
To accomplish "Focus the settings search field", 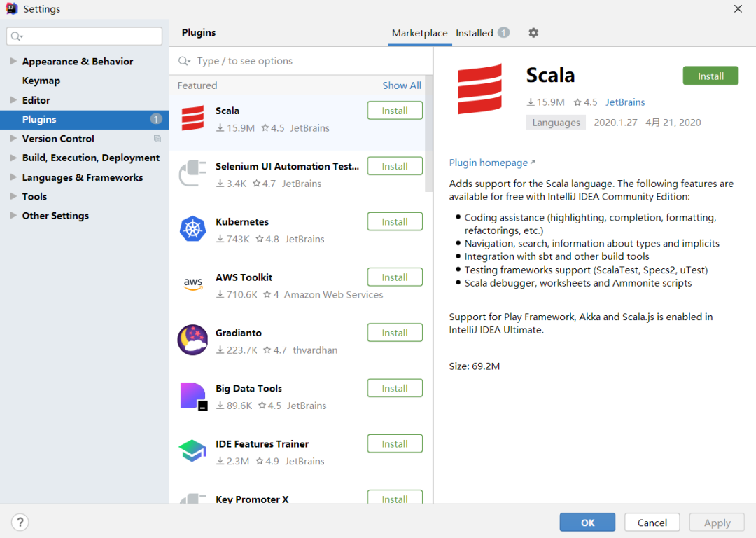I will 85,36.
